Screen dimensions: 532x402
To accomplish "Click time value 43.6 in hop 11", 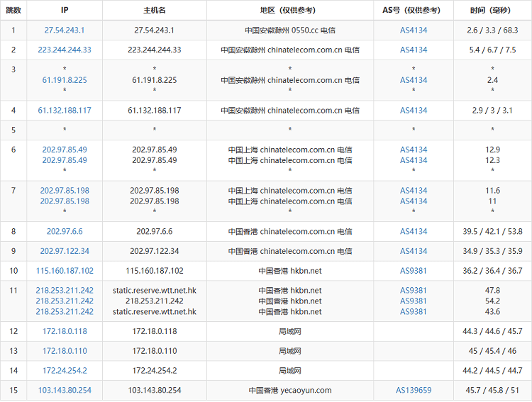I will point(492,311).
